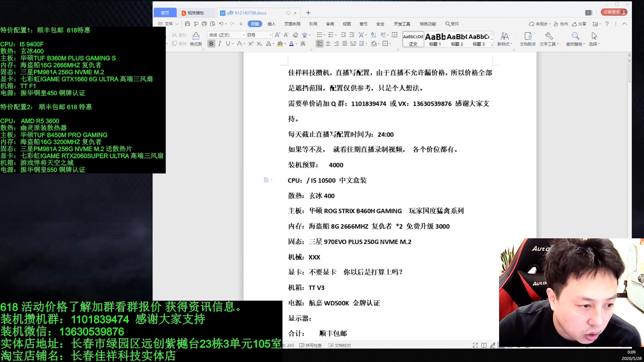The height and width of the screenshot is (362, 644).
Task: Click the Print icon in quick toolbar
Action: [204, 24]
